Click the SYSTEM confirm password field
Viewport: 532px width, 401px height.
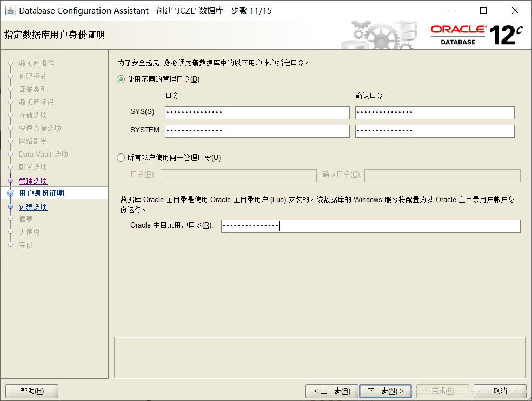[435, 131]
